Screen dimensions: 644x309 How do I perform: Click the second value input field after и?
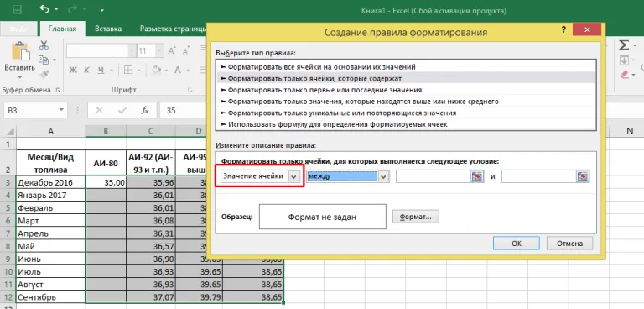(539, 176)
